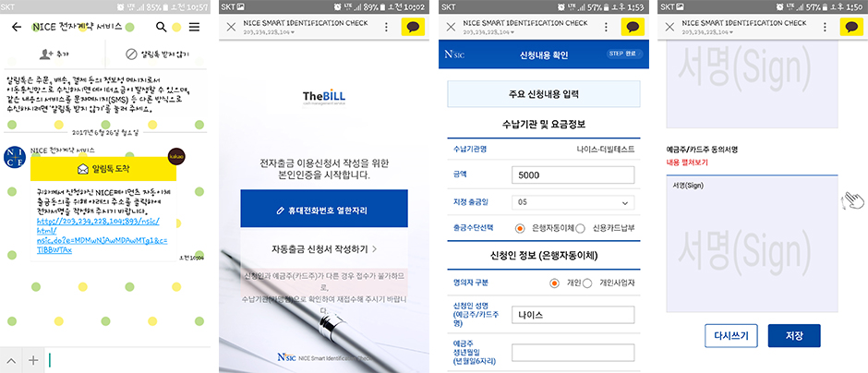
Task: Click 예금주/카드주 동의서명 label text
Action: tap(702, 150)
